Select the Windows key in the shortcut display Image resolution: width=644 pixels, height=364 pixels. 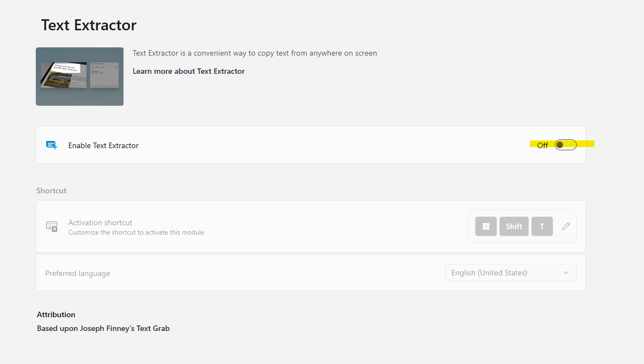pyautogui.click(x=485, y=226)
